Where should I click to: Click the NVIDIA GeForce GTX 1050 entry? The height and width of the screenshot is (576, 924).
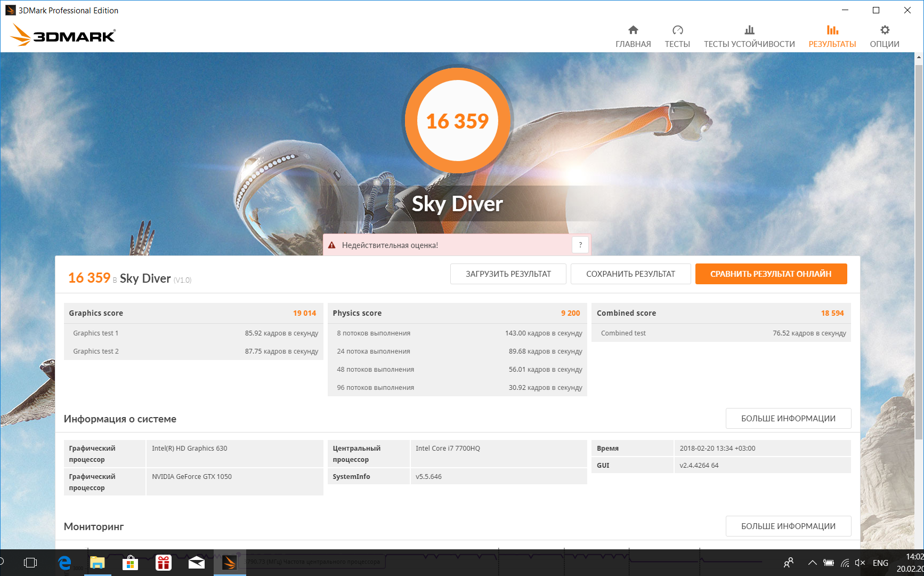click(192, 477)
